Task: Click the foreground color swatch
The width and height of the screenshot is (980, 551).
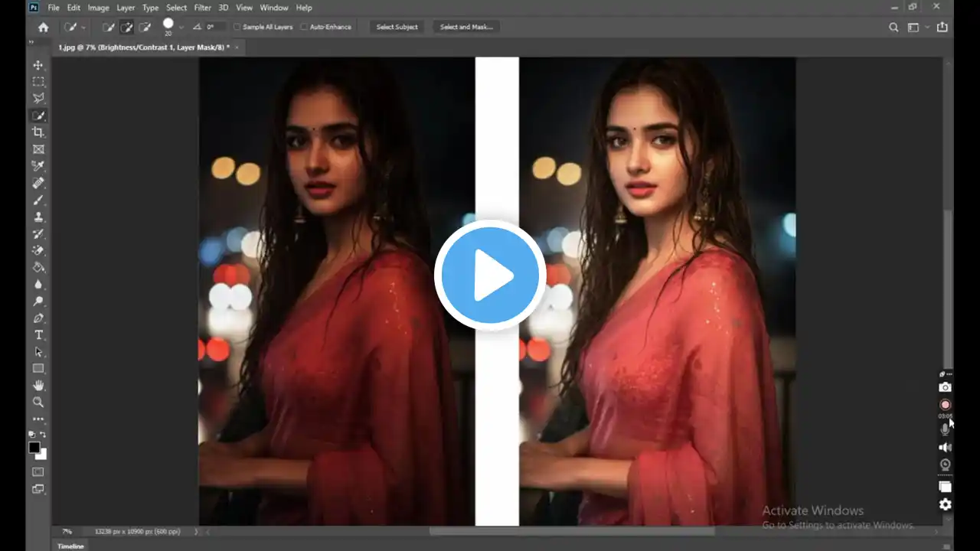Action: coord(34,448)
